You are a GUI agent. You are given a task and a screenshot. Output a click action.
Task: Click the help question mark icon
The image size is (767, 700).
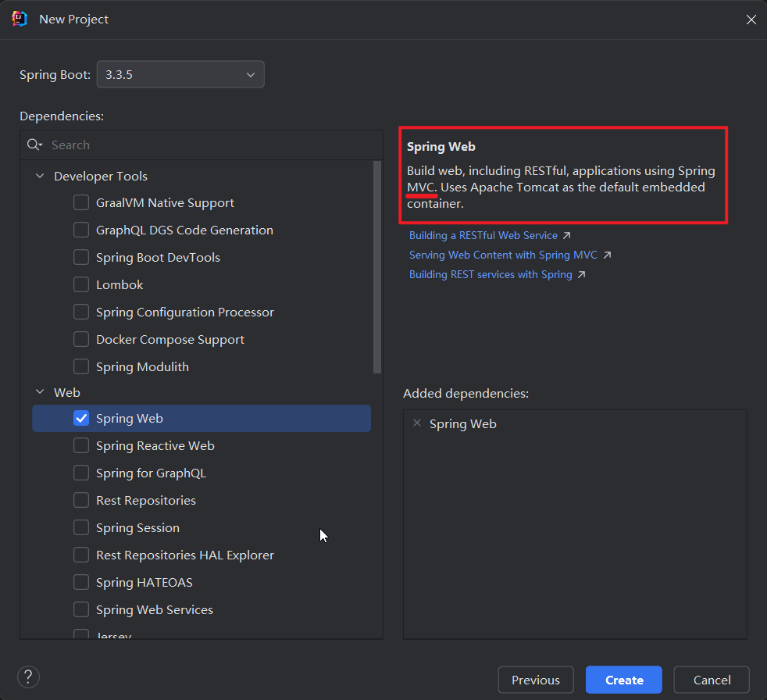pyautogui.click(x=28, y=677)
